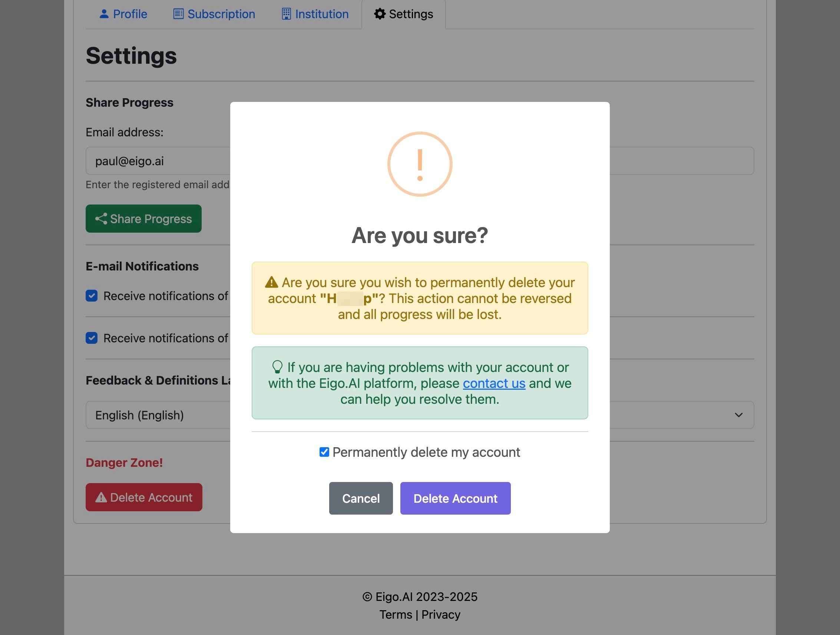Cancel the account deletion dialog
Image resolution: width=840 pixels, height=635 pixels.
361,498
